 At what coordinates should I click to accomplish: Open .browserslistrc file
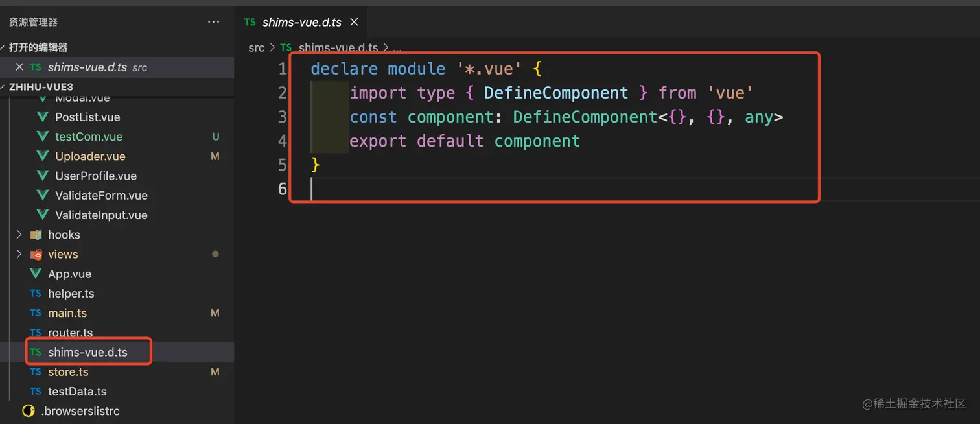(x=80, y=411)
